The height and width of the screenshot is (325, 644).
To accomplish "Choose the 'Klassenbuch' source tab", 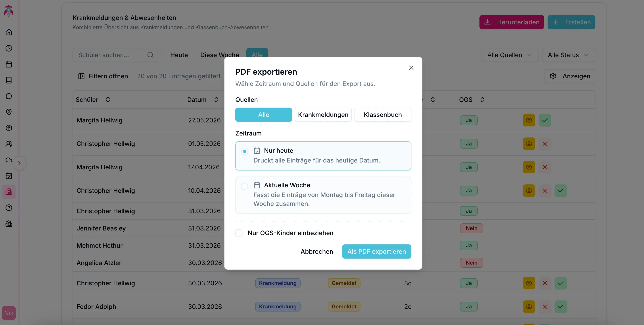I will (x=383, y=115).
